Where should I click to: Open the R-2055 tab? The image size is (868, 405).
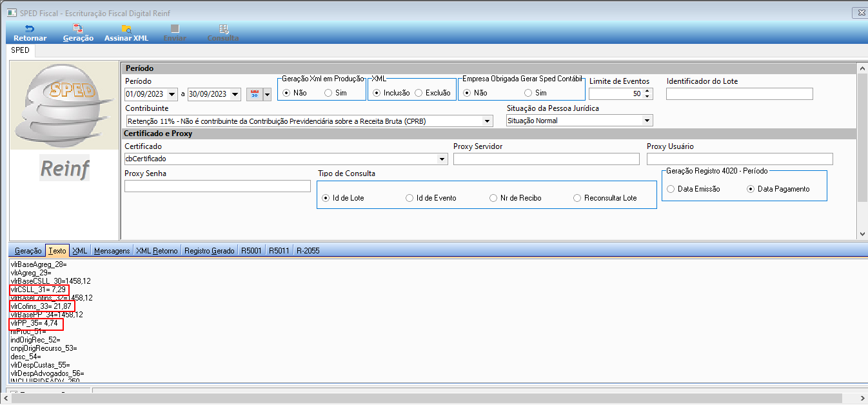(308, 250)
